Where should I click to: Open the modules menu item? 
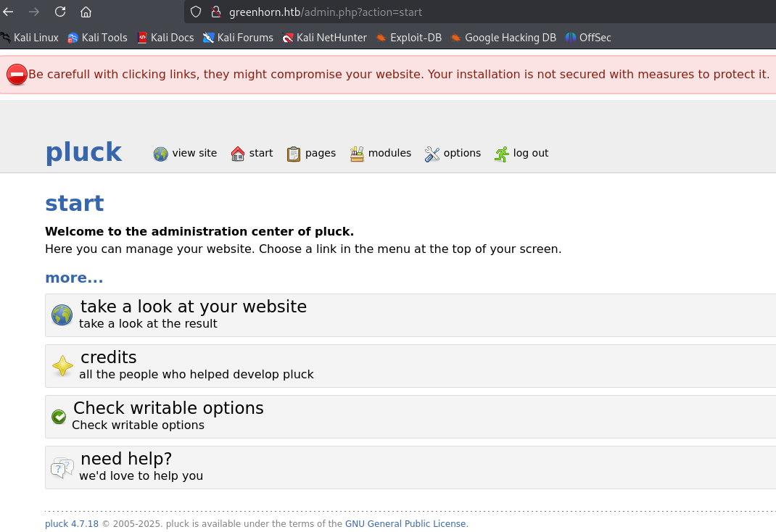tap(389, 153)
